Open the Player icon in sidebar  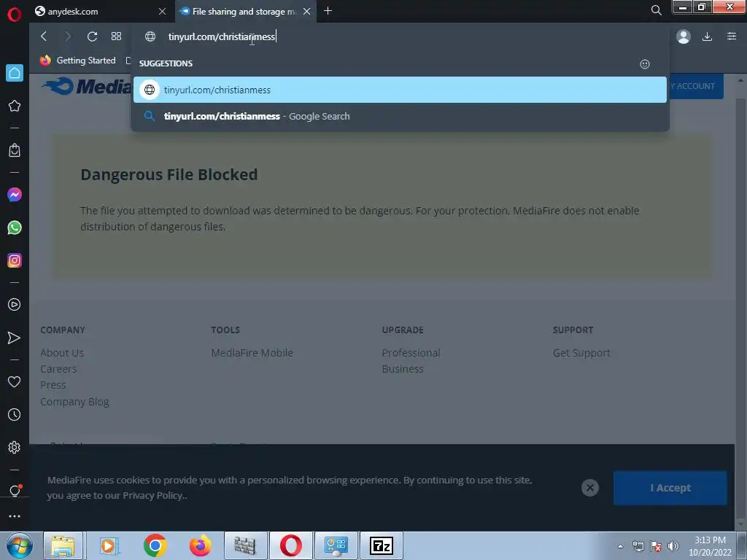coord(15,305)
